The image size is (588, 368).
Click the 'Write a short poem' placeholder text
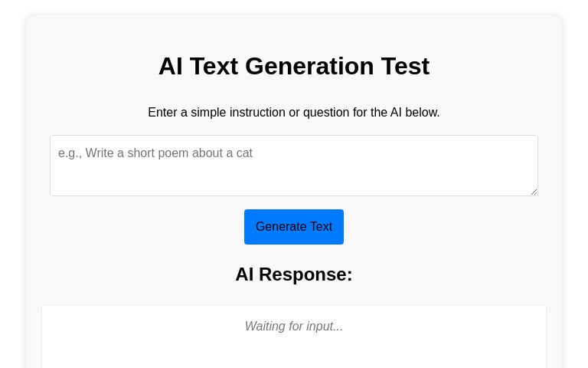click(155, 153)
